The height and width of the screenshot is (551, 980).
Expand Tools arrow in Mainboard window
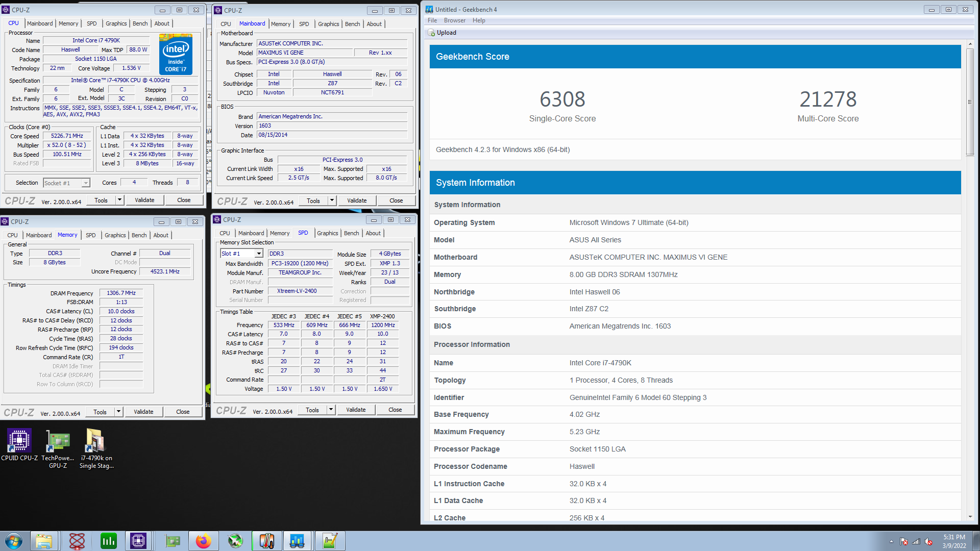332,201
